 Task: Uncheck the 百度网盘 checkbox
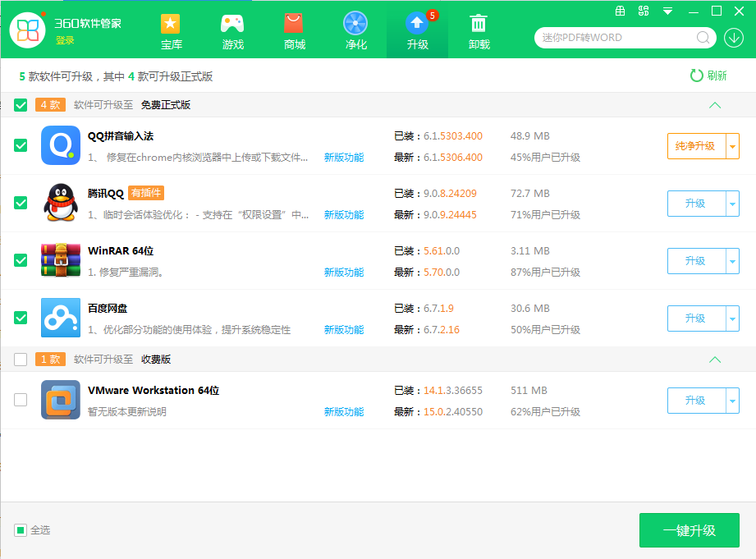[21, 318]
